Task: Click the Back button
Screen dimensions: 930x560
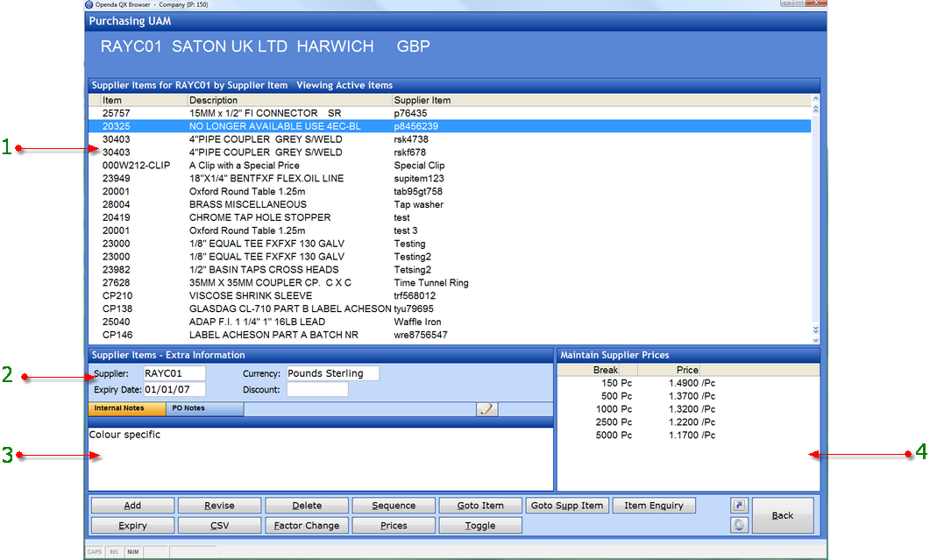Action: click(x=783, y=515)
